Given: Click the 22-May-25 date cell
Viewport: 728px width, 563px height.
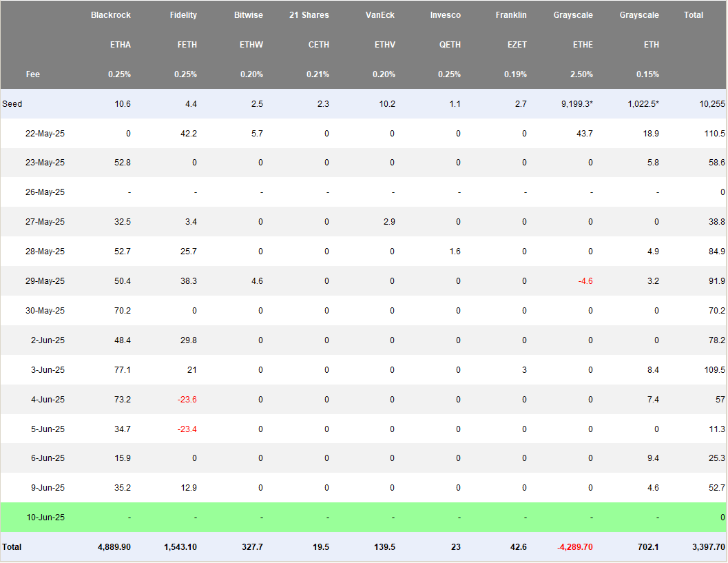Looking at the screenshot, I should [45, 133].
